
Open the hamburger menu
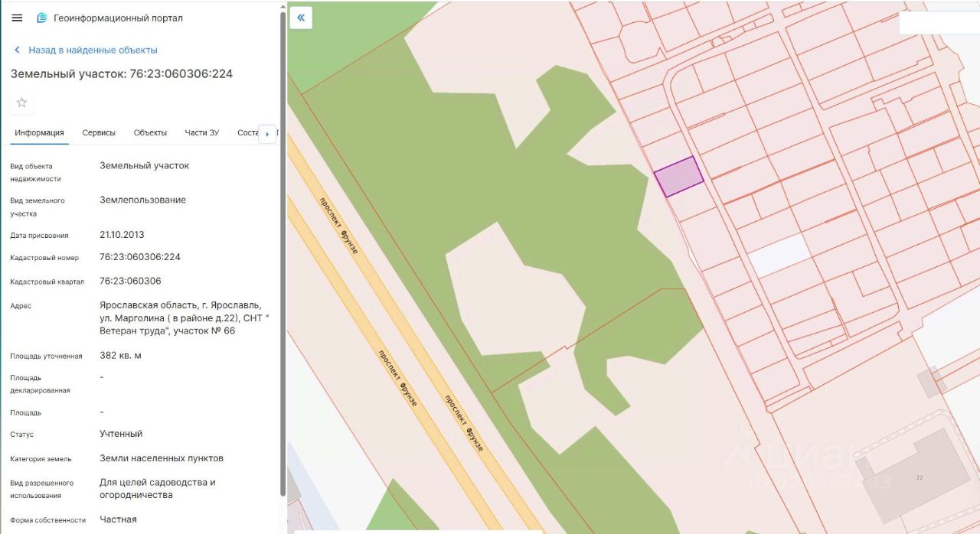[x=17, y=18]
